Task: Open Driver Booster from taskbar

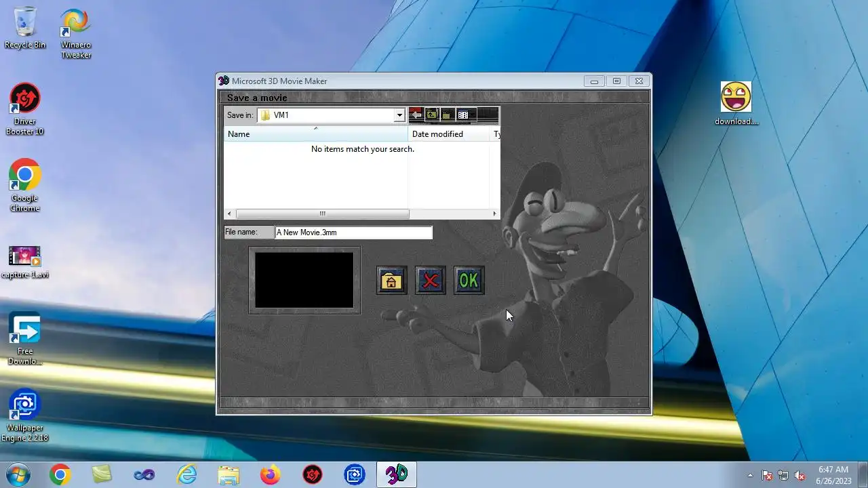Action: coord(313,474)
